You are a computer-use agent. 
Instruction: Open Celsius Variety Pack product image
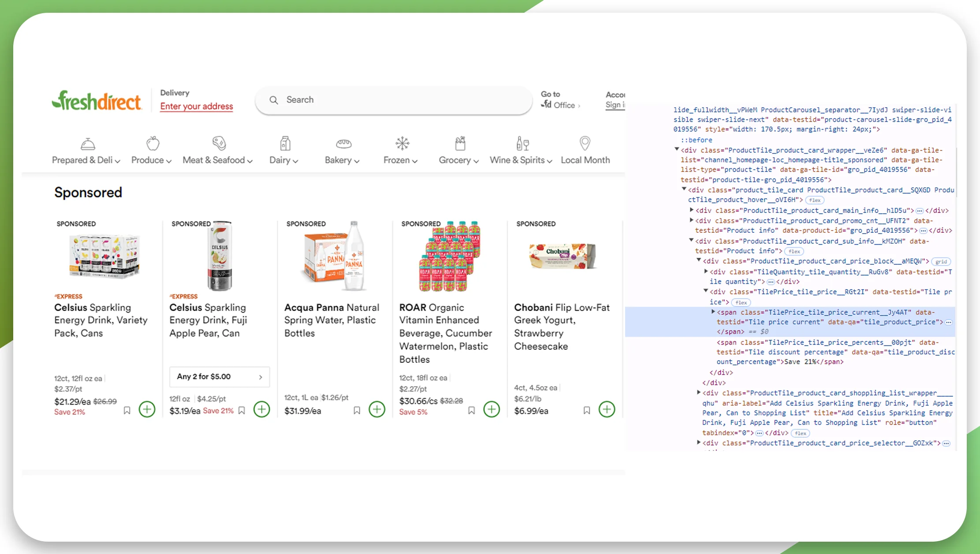pyautogui.click(x=104, y=256)
